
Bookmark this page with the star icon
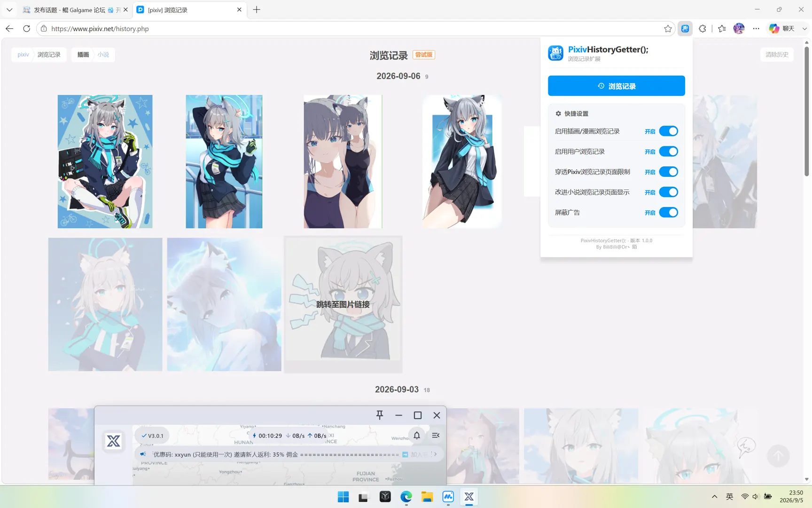(x=668, y=29)
